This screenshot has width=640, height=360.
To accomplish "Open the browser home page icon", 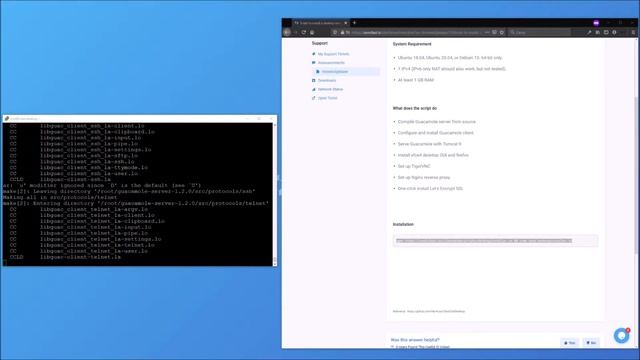I will coord(312,32).
